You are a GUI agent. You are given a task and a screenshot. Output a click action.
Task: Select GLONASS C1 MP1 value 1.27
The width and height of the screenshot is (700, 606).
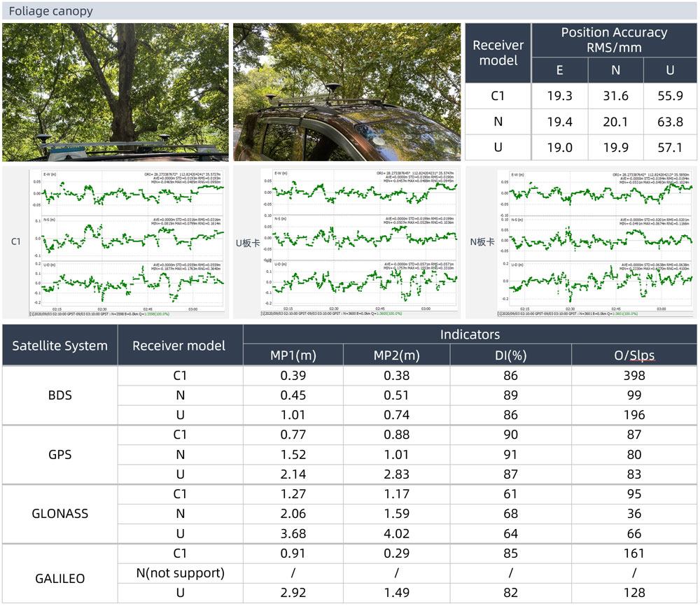(293, 494)
